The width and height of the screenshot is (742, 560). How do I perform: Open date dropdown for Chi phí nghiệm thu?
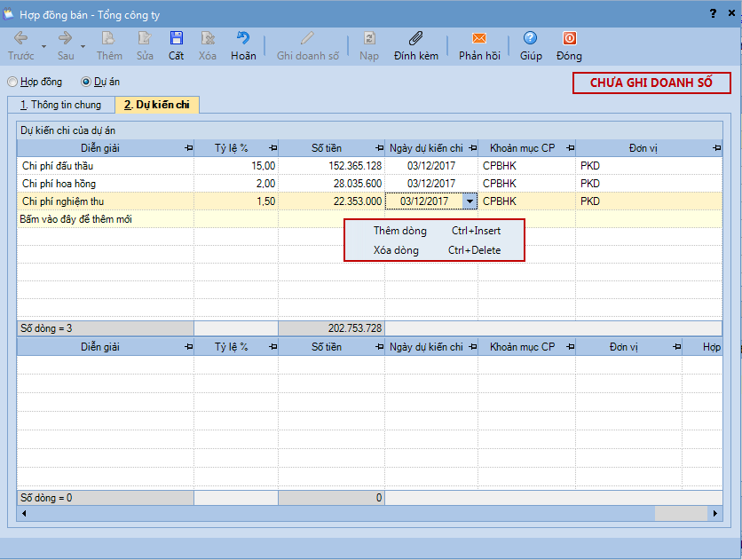470,201
